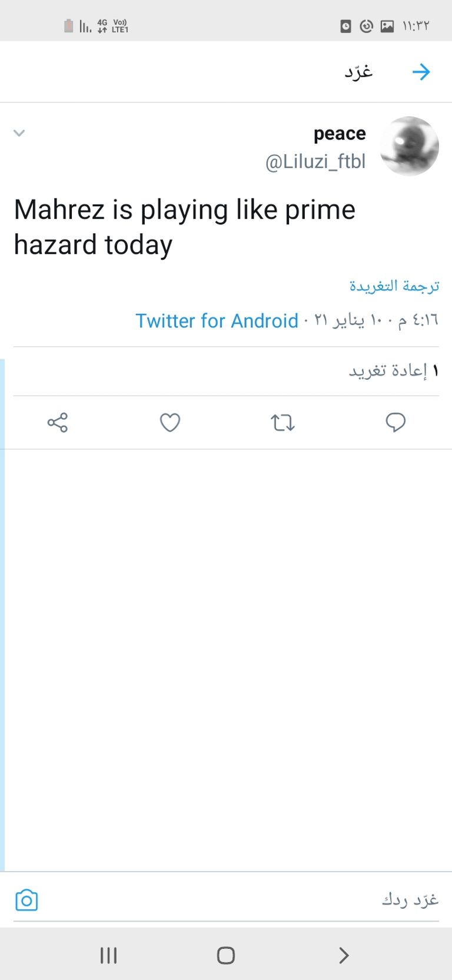Open the camera icon in the reply bar
The width and height of the screenshot is (452, 980).
26,900
